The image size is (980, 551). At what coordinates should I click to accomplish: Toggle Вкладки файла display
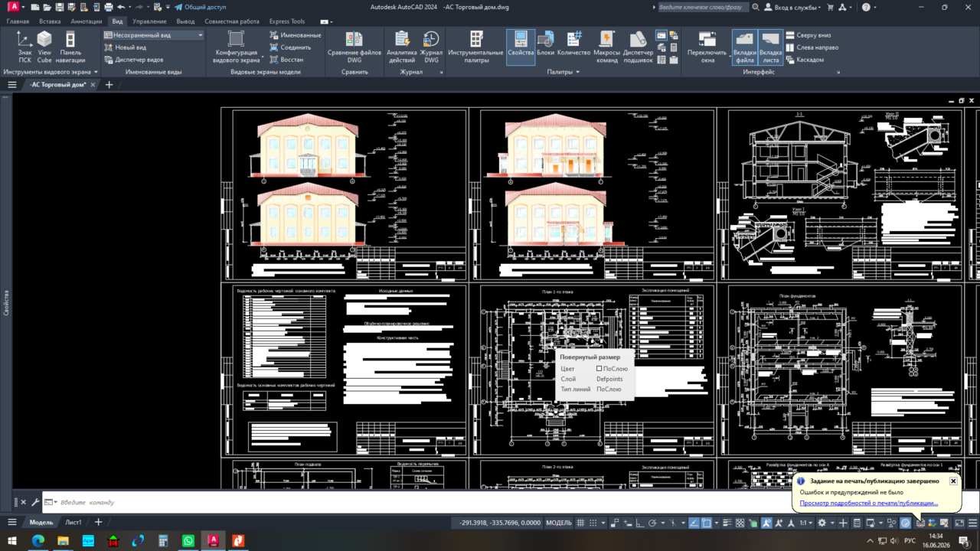(745, 47)
